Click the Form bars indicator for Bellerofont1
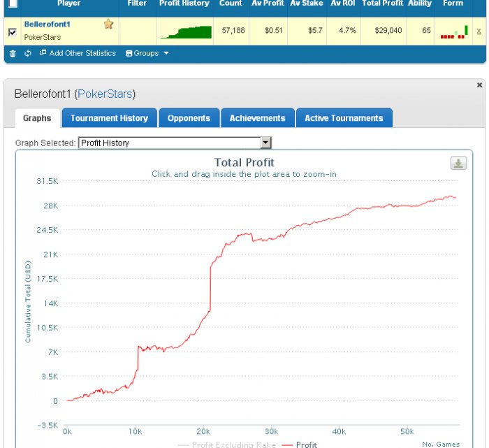The image size is (489, 448). coord(454,32)
